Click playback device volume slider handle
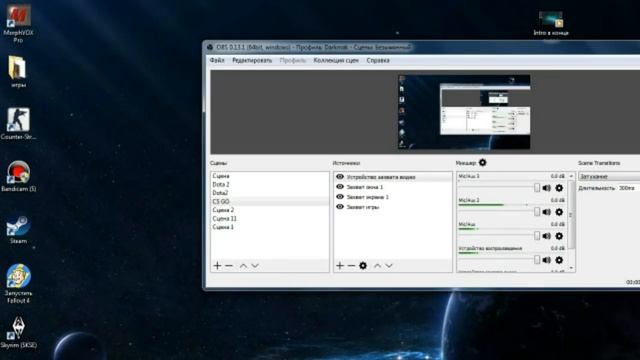Viewport: 640px width, 360px height. point(537,260)
